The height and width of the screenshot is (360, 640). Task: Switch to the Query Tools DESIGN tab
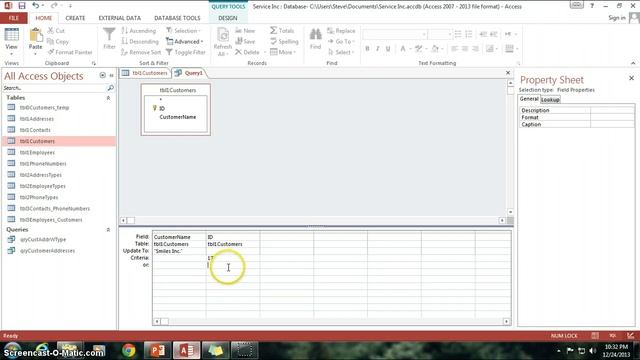point(228,18)
